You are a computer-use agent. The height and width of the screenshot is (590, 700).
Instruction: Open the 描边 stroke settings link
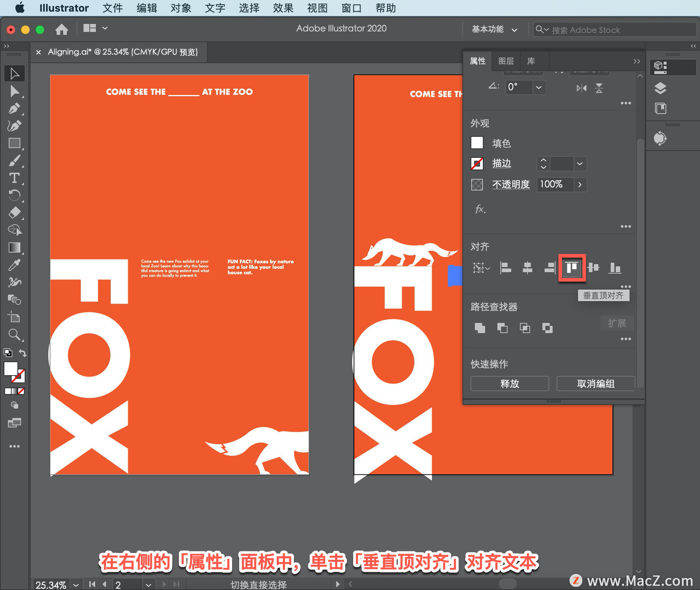(502, 164)
